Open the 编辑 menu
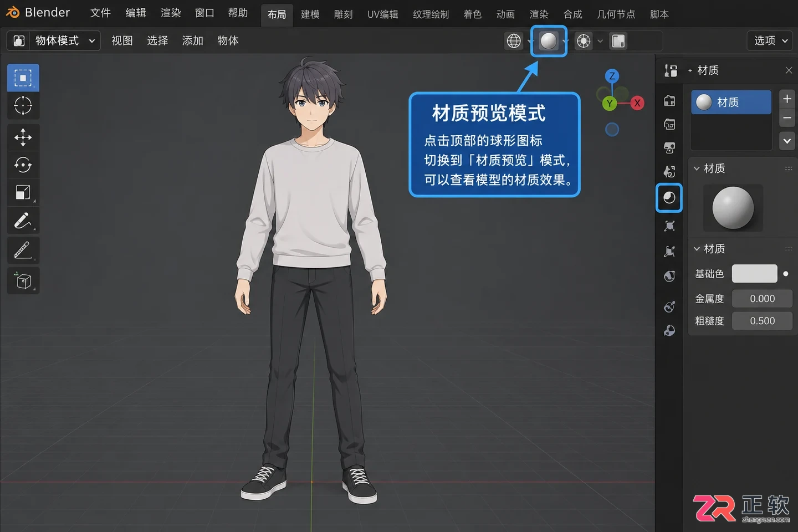Image resolution: width=798 pixels, height=532 pixels. [136, 13]
